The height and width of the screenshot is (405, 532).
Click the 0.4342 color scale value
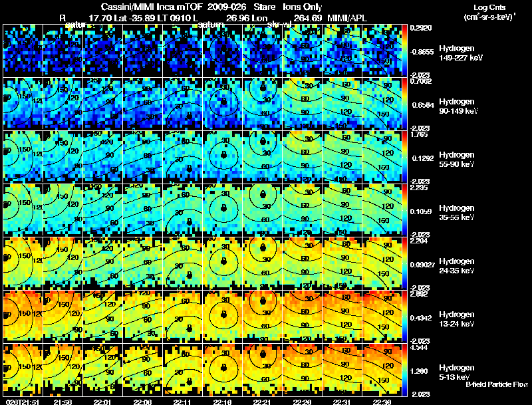pos(421,318)
